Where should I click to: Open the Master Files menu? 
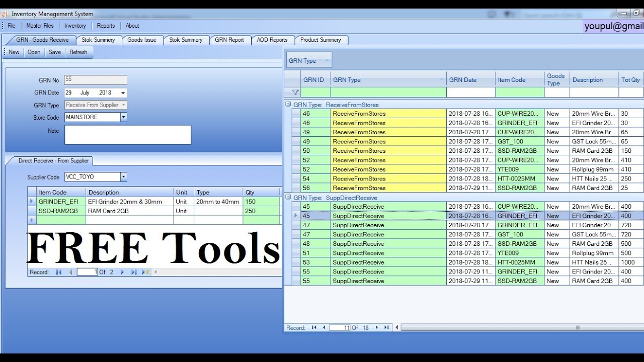[40, 26]
